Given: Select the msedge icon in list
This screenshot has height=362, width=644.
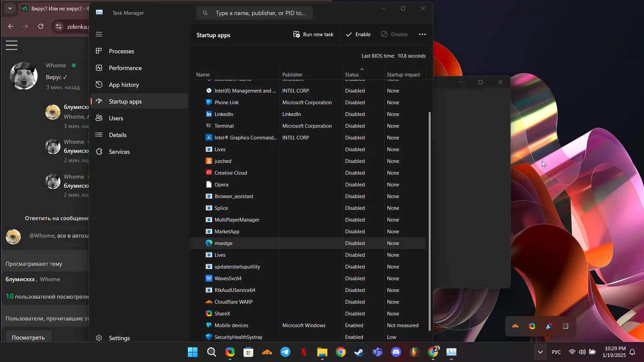Looking at the screenshot, I should pyautogui.click(x=209, y=243).
